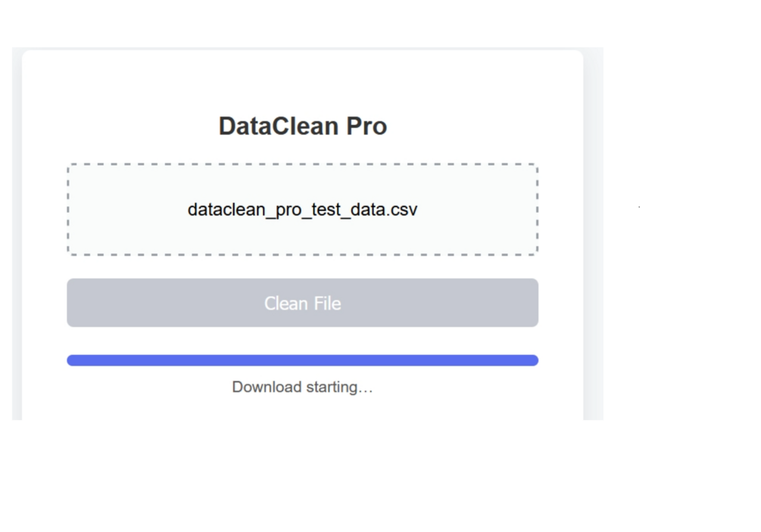Image resolution: width=761 pixels, height=532 pixels.
Task: Click the "Download starting…" status text
Action: pyautogui.click(x=302, y=387)
